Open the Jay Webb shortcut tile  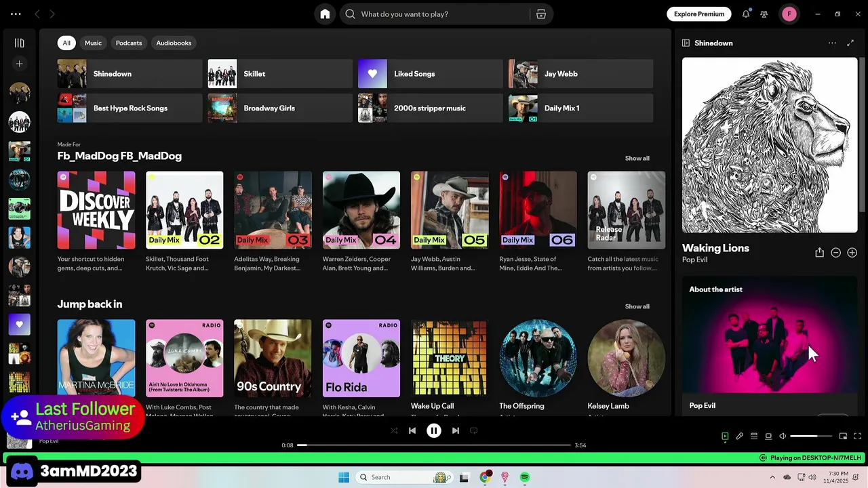tap(581, 74)
